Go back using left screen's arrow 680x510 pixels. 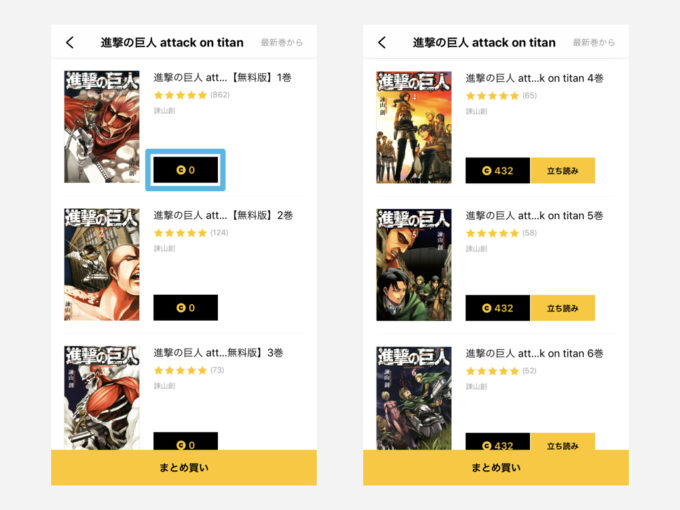pyautogui.click(x=70, y=42)
